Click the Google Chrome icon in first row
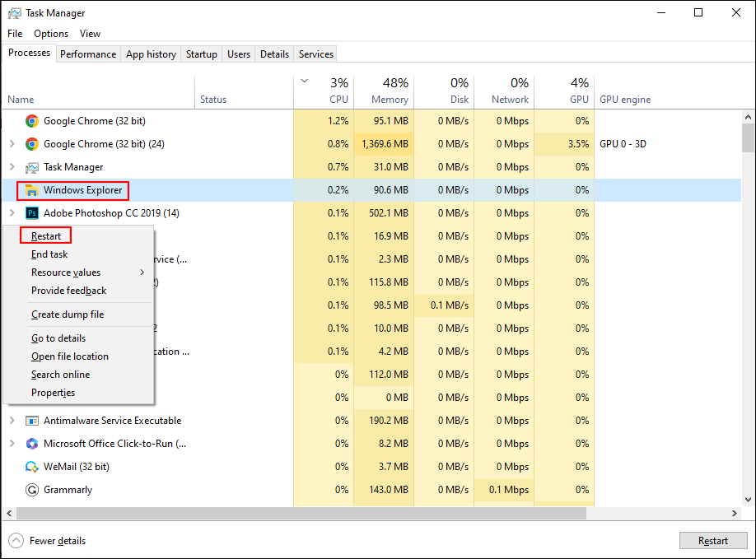Viewport: 756px width, 559px height. (x=32, y=121)
